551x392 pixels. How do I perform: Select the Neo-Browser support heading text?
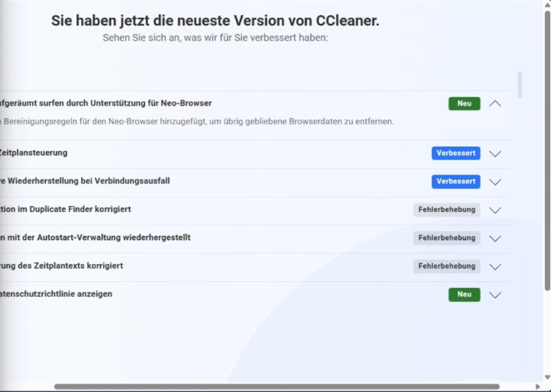point(106,103)
